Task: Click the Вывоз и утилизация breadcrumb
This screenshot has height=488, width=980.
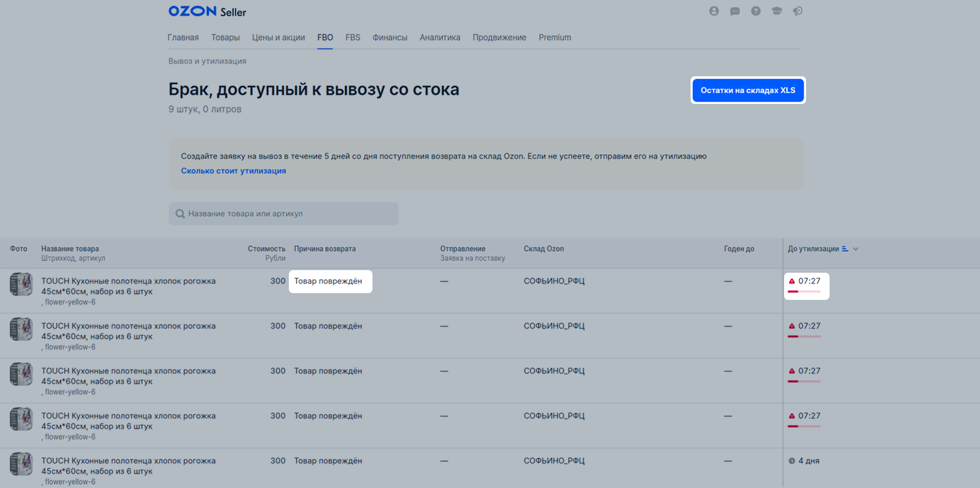Action: [x=207, y=61]
